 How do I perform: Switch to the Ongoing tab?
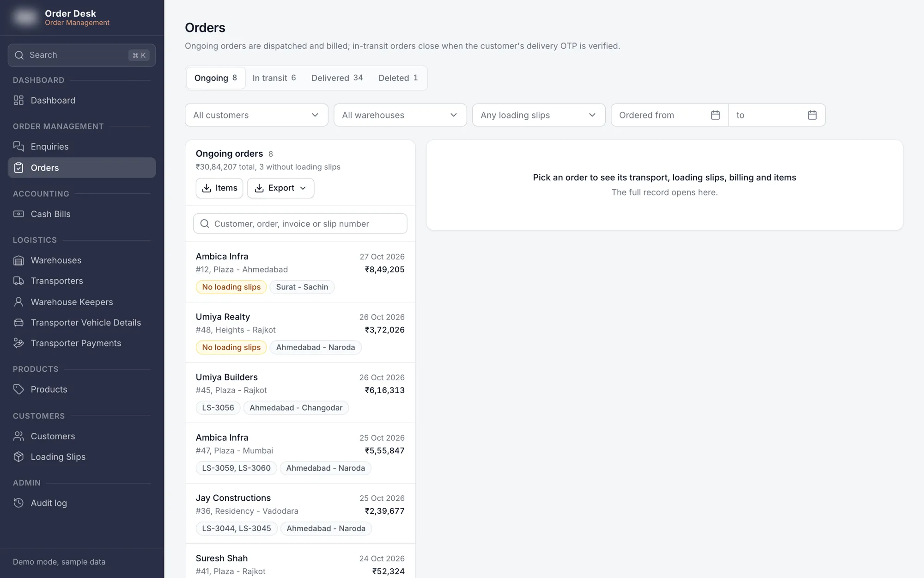tap(216, 78)
